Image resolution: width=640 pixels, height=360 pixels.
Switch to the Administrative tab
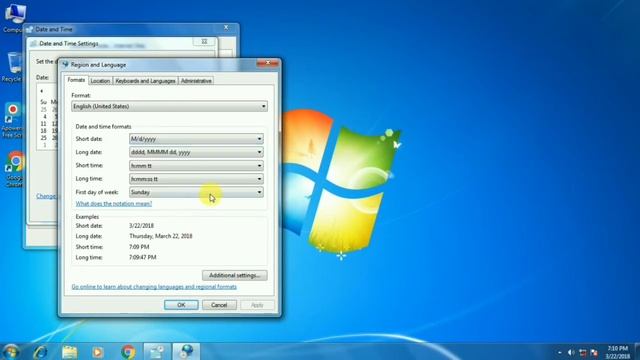pyautogui.click(x=196, y=81)
